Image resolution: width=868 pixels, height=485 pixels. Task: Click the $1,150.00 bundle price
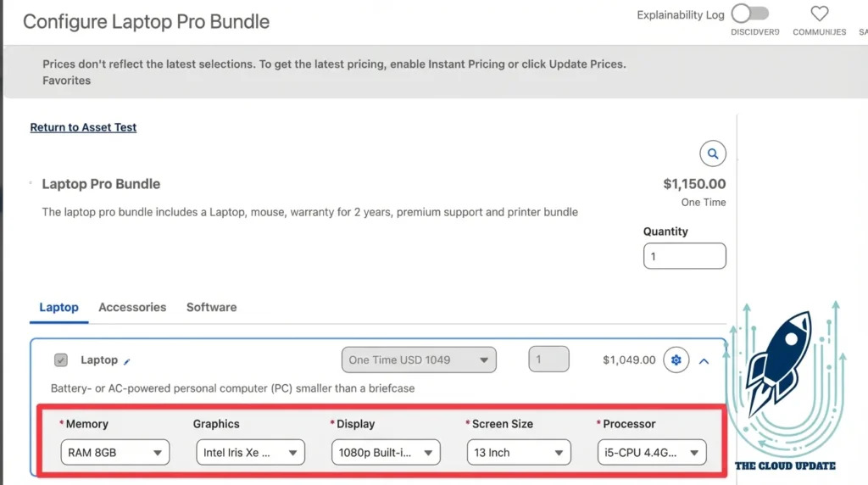point(694,184)
